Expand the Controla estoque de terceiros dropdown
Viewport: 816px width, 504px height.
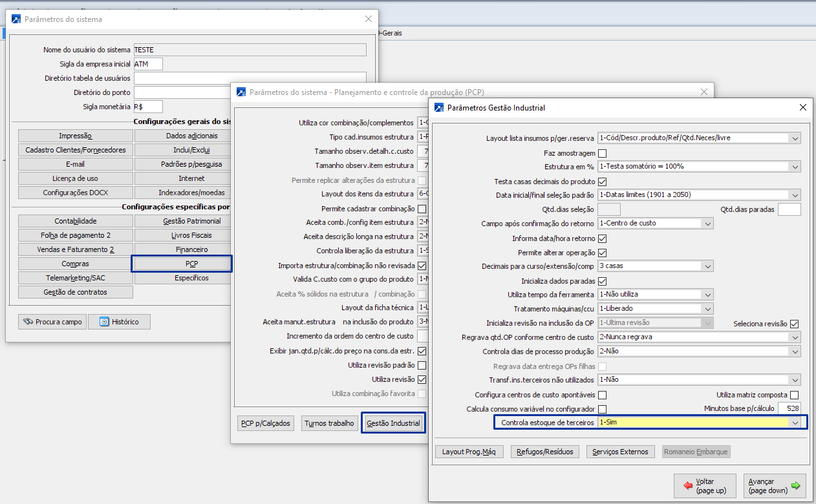(x=795, y=423)
